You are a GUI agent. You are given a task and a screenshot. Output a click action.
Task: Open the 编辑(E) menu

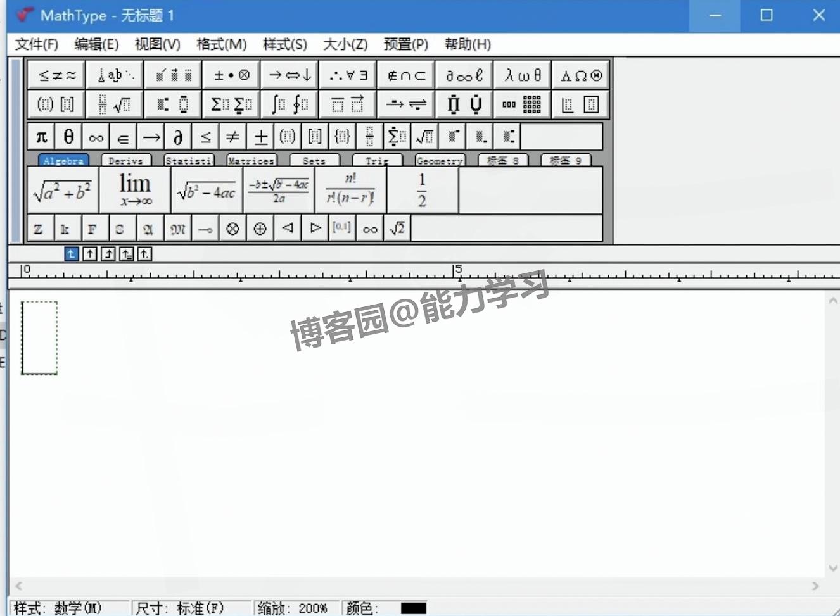click(96, 44)
